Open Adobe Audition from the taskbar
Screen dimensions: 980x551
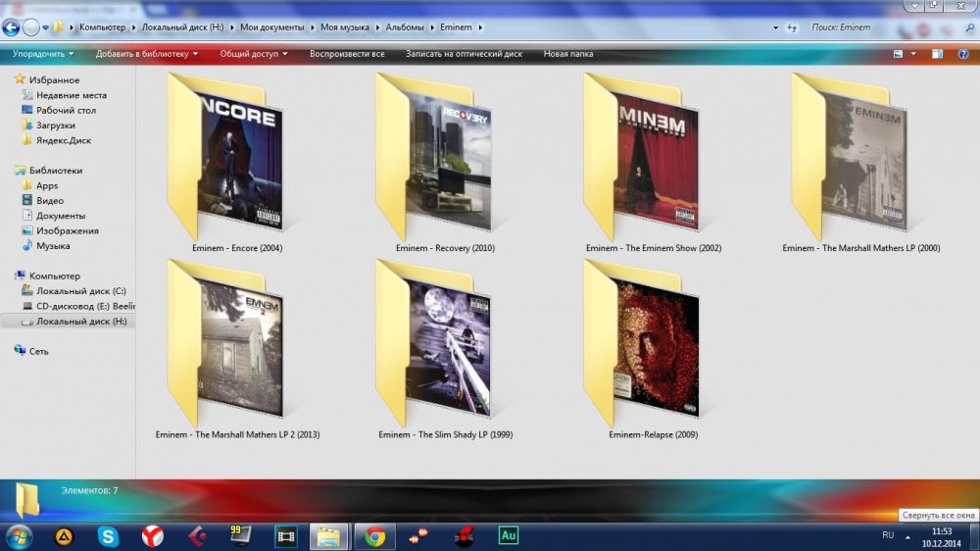tap(508, 536)
